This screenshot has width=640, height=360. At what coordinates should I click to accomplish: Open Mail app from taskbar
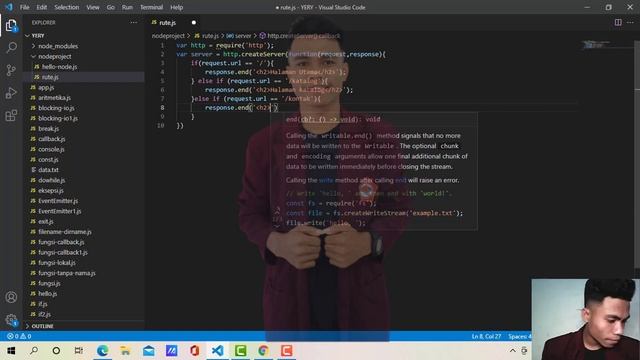point(149,351)
